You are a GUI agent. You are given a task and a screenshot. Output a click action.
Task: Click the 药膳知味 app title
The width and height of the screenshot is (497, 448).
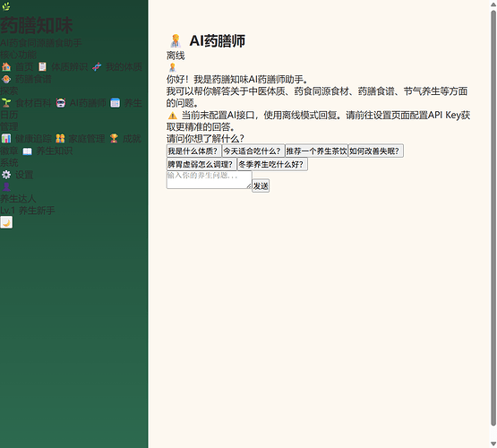[37, 25]
